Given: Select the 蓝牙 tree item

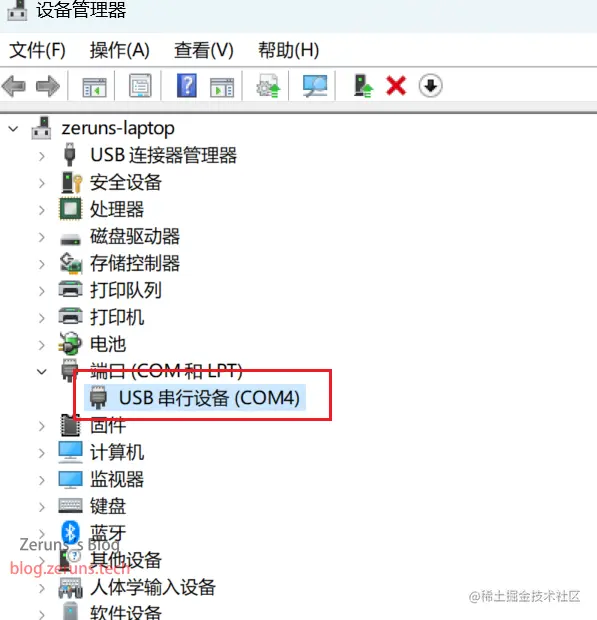Looking at the screenshot, I should click(x=108, y=533).
